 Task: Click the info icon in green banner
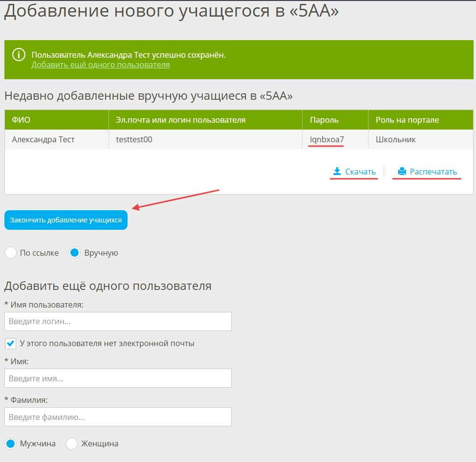tap(19, 55)
